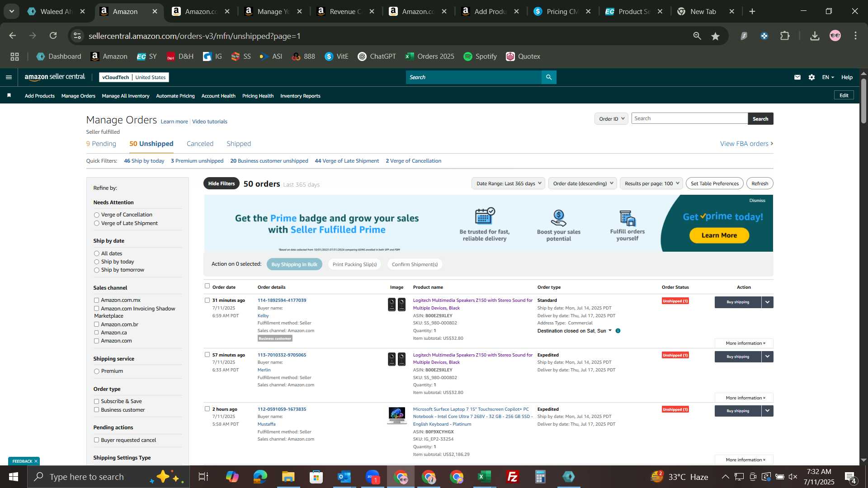
Task: Close the FEEDBACK widget with its X
Action: (x=36, y=461)
